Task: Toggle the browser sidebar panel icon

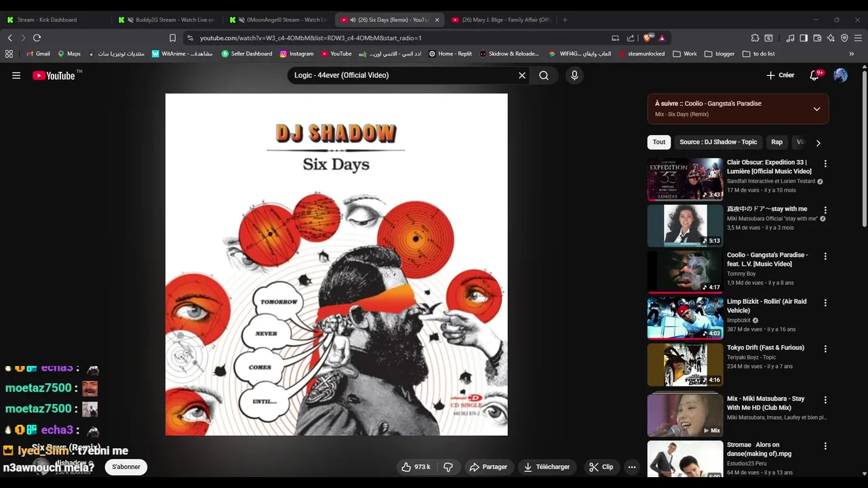Action: pyautogui.click(x=804, y=38)
